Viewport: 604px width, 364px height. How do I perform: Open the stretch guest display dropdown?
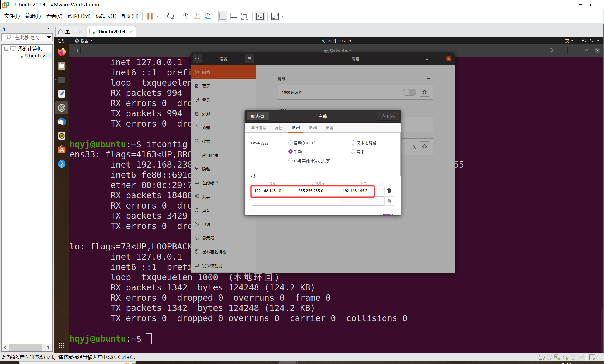pyautogui.click(x=282, y=16)
